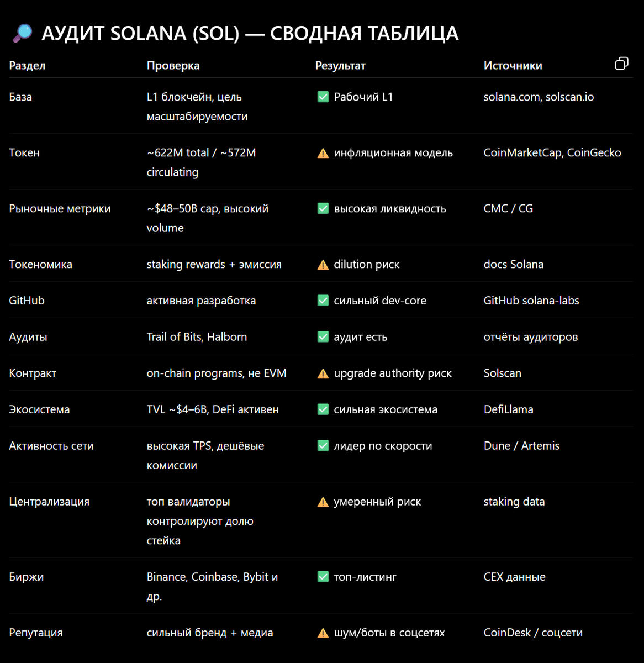
Task: Click the cell 'активная разработка'
Action: (201, 301)
